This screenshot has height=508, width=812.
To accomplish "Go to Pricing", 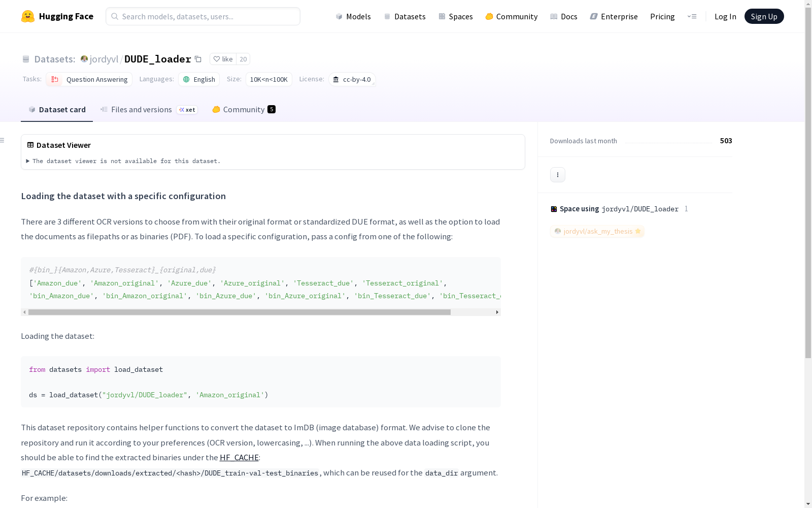I will coord(662,16).
